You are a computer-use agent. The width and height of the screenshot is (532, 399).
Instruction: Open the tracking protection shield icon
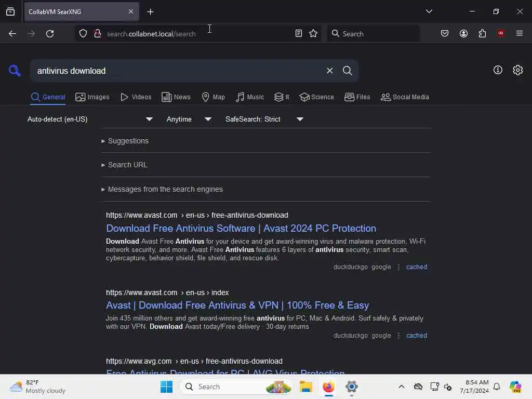83,34
